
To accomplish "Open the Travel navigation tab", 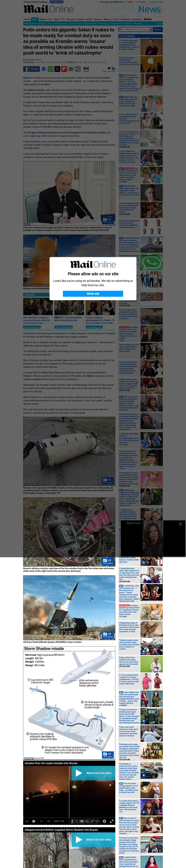I will (116, 19).
